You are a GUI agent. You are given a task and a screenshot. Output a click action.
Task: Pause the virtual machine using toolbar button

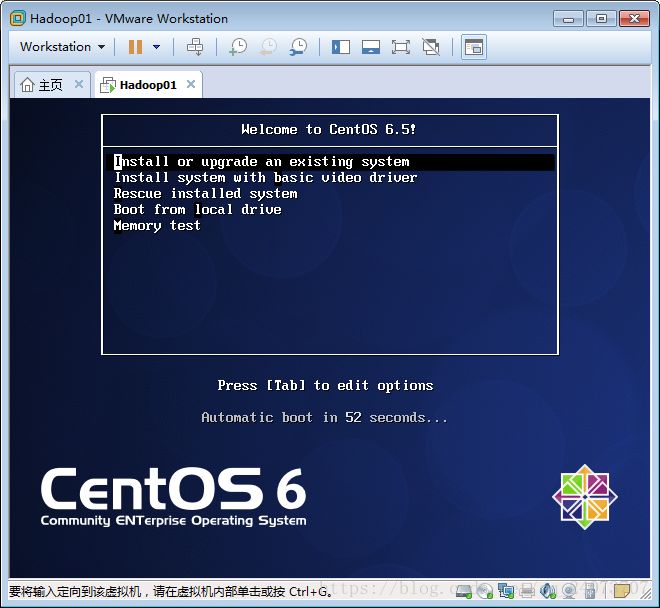pos(135,47)
